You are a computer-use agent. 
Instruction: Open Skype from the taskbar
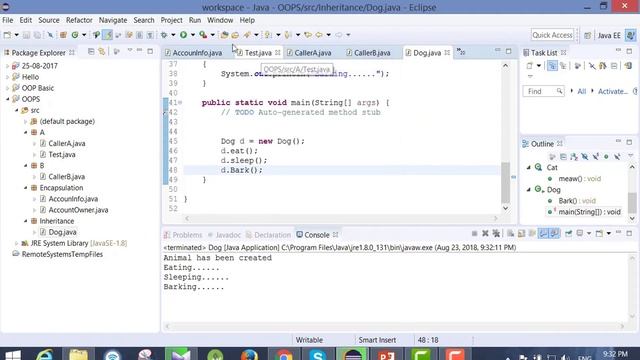pyautogui.click(x=318, y=354)
